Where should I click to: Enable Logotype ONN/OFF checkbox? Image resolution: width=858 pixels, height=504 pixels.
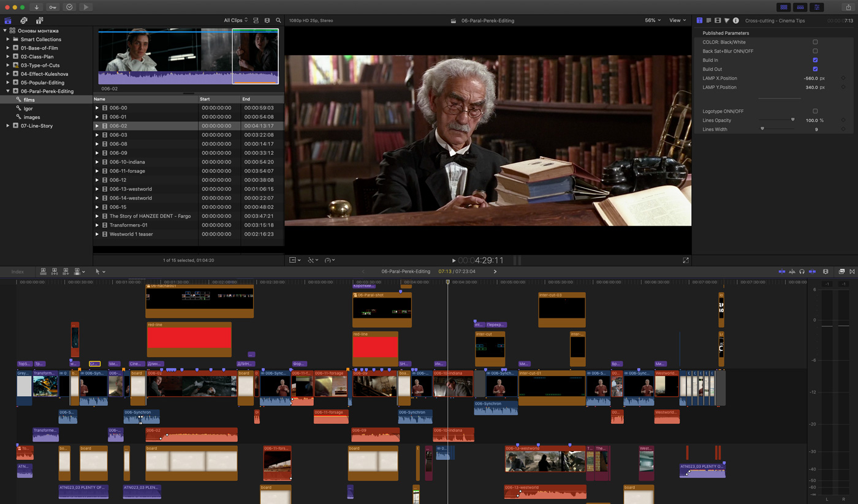(x=815, y=111)
